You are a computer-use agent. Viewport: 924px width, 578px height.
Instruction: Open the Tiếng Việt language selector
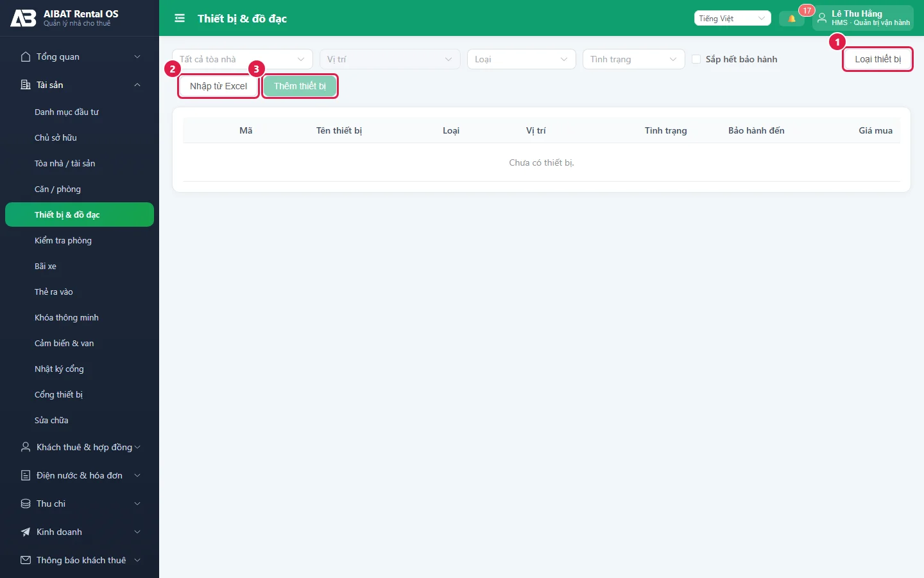pos(733,19)
